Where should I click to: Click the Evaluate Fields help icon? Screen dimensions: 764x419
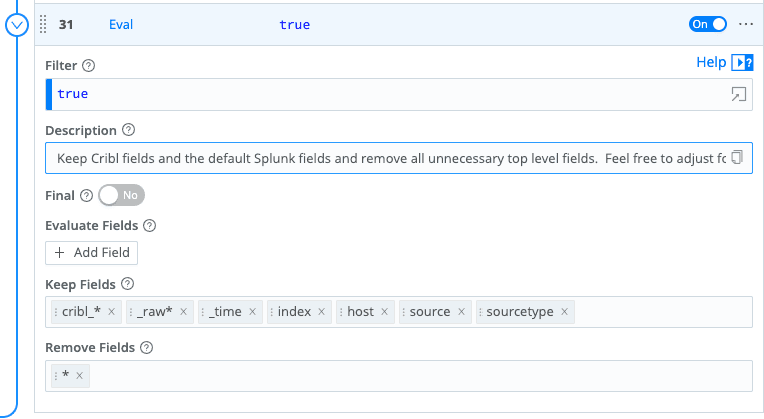coord(150,226)
